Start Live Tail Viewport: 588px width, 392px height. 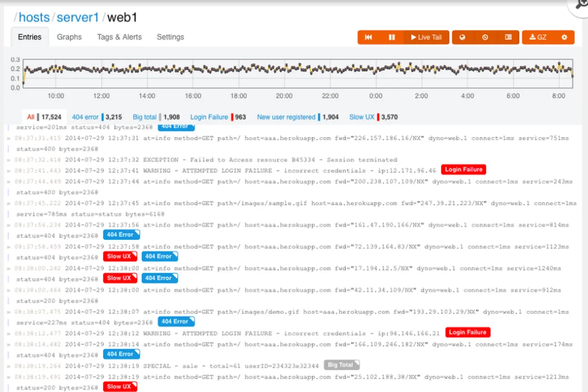click(426, 37)
